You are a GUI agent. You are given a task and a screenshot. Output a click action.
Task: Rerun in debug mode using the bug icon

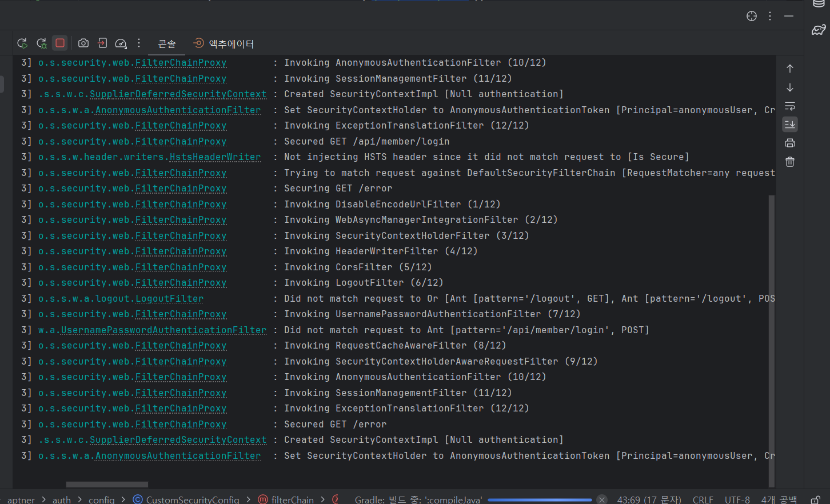pos(41,43)
